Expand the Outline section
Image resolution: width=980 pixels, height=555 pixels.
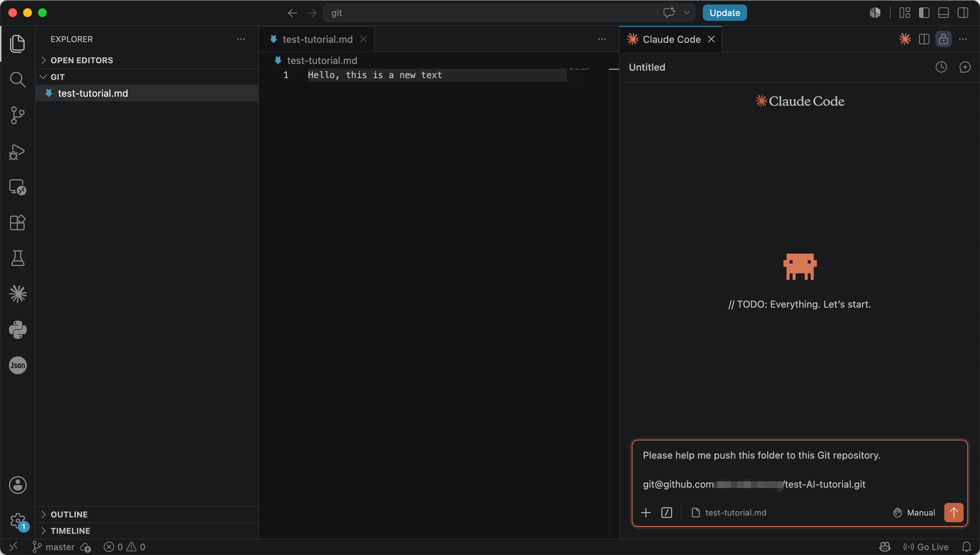click(147, 514)
